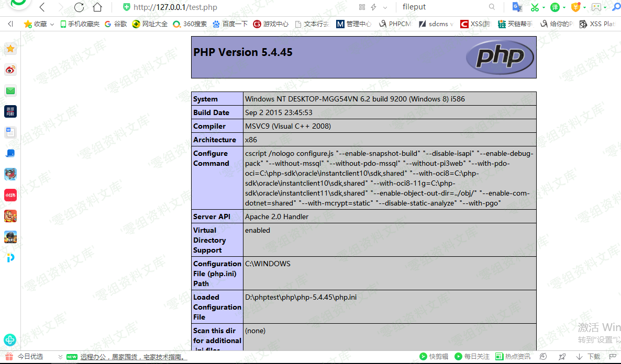The height and width of the screenshot is (364, 621).
Task: Open the Xiaohongshu red sidebar app
Action: click(x=10, y=195)
